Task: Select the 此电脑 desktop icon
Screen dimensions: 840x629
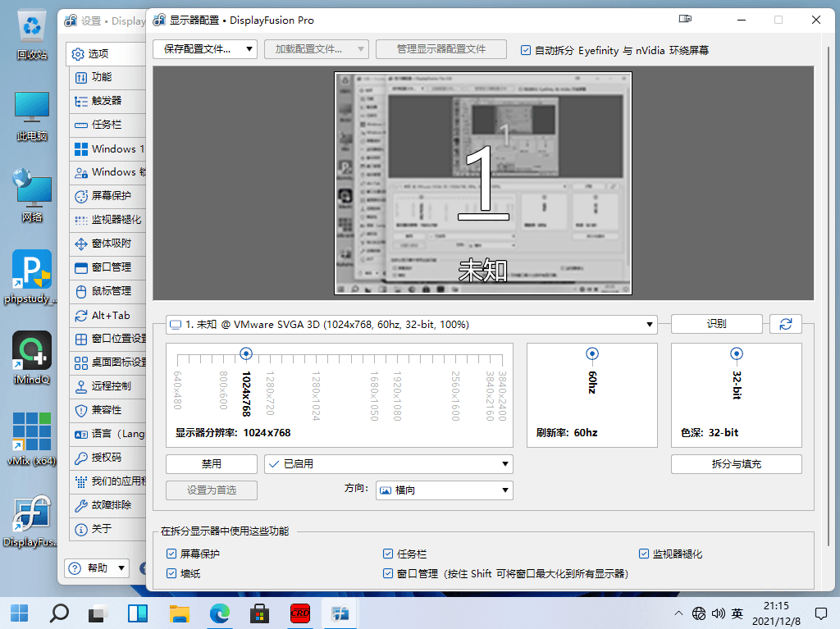Action: coord(32,116)
